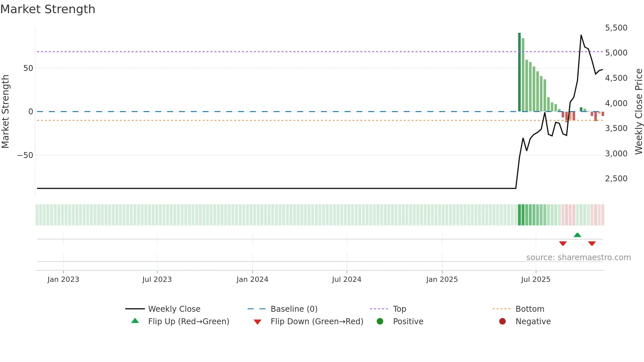Click the 5,000 price axis tick

pos(616,53)
